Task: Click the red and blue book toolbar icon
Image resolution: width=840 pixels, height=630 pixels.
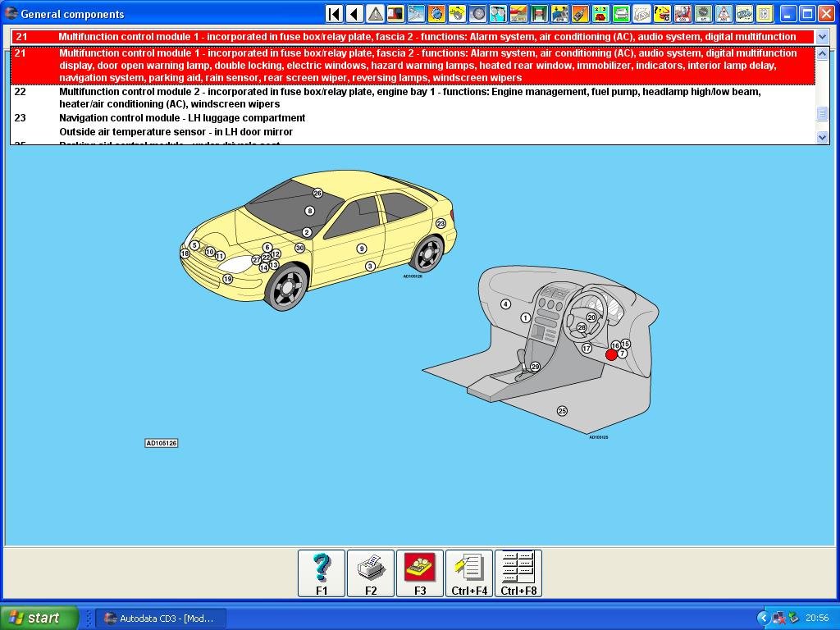Action: tap(395, 13)
